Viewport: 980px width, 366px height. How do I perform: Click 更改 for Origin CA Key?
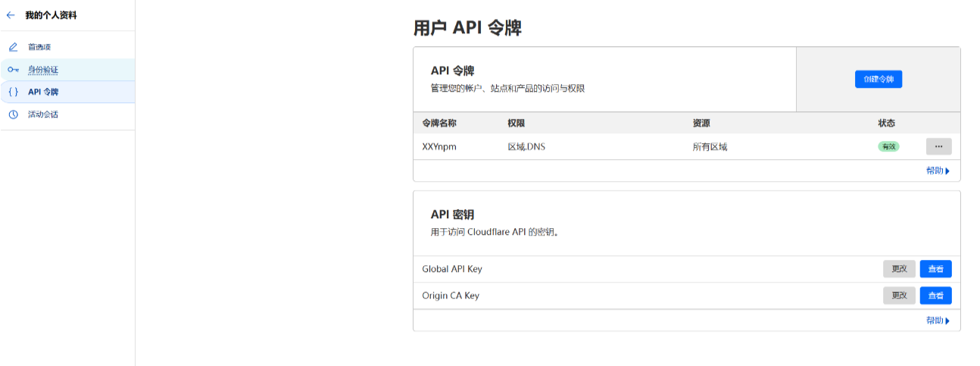click(x=899, y=296)
